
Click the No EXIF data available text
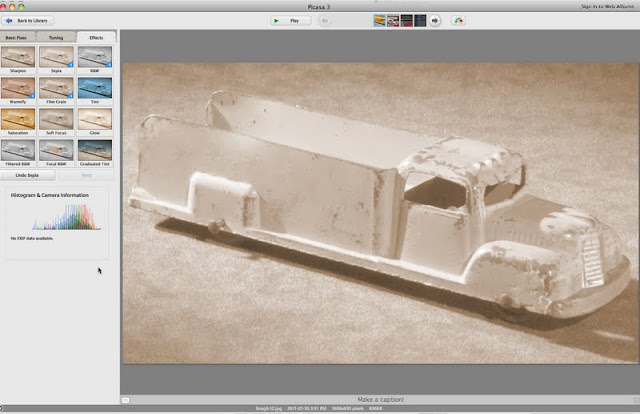[32, 238]
